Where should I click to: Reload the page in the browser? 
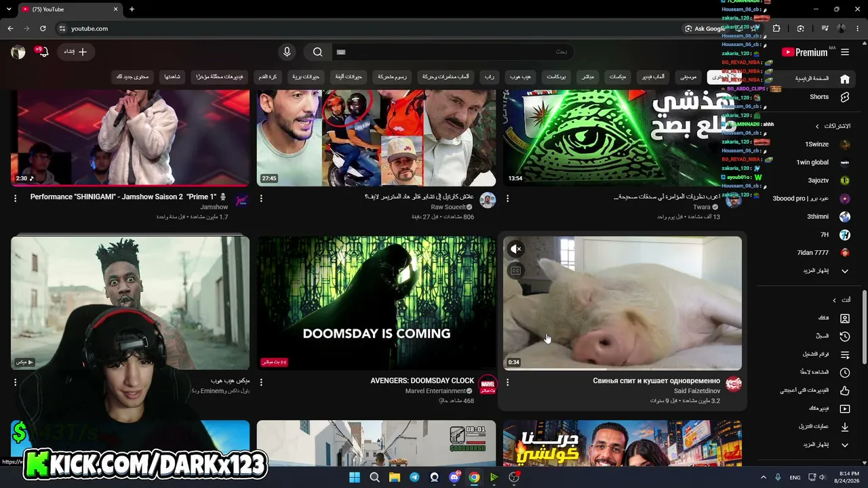pos(43,28)
